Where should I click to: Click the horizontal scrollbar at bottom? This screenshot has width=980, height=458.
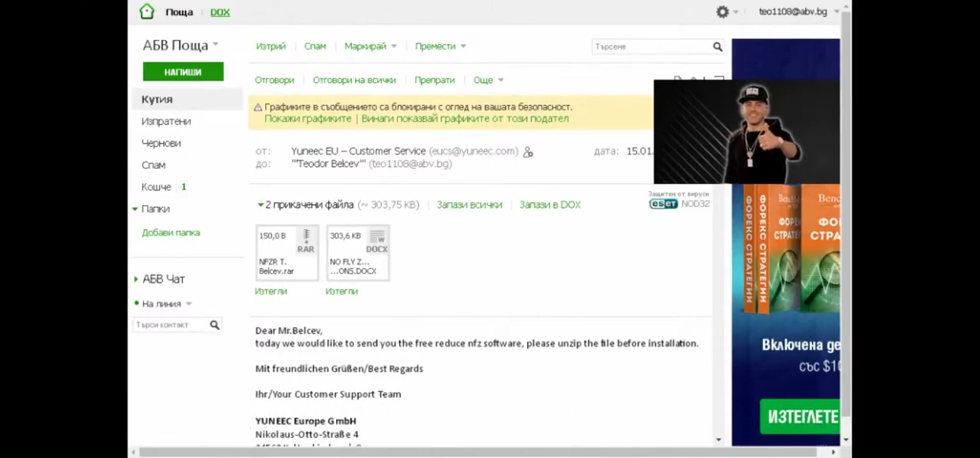click(x=478, y=452)
